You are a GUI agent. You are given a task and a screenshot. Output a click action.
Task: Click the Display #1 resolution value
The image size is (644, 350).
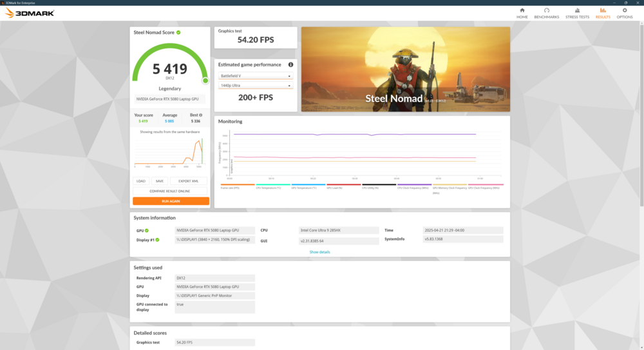215,240
